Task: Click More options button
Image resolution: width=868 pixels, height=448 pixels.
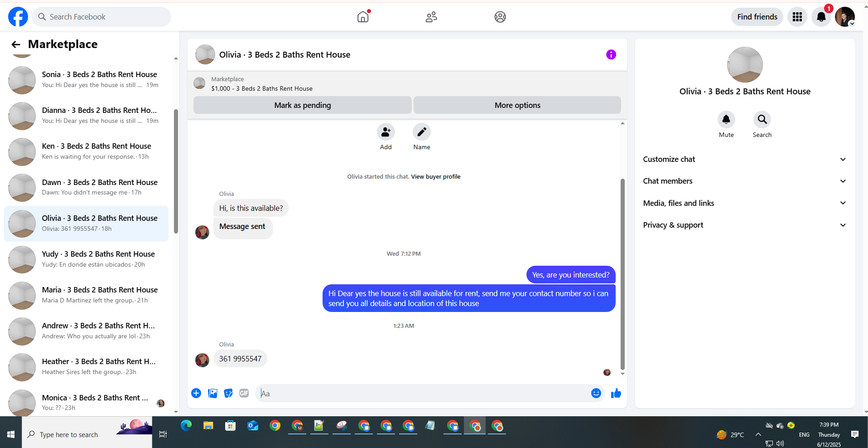Action: (x=517, y=105)
